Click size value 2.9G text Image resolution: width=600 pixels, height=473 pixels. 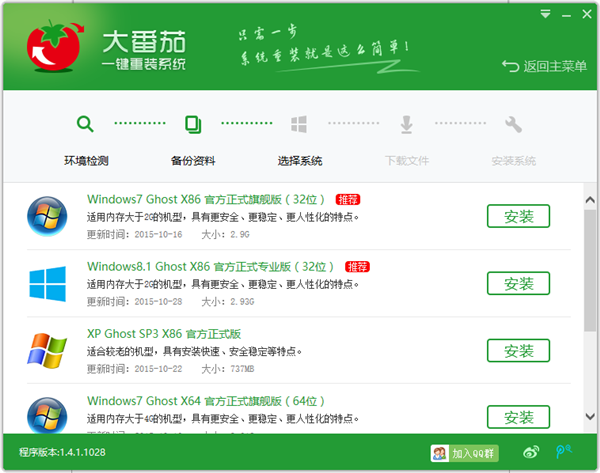point(240,235)
